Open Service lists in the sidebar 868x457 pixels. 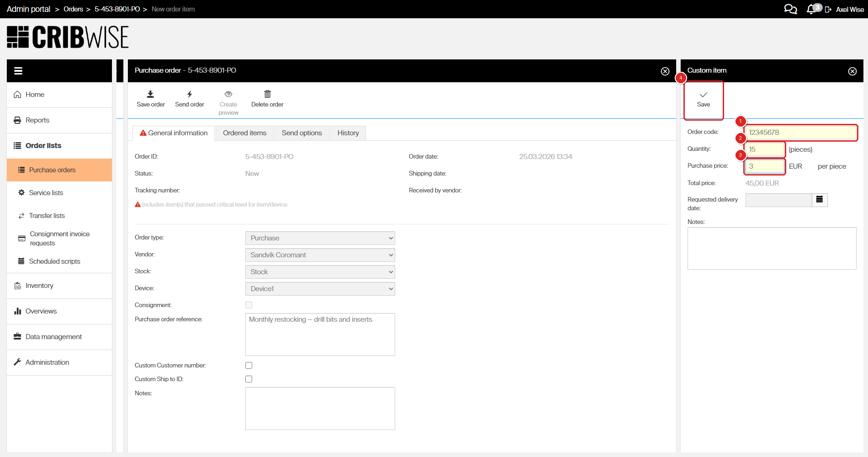click(46, 193)
